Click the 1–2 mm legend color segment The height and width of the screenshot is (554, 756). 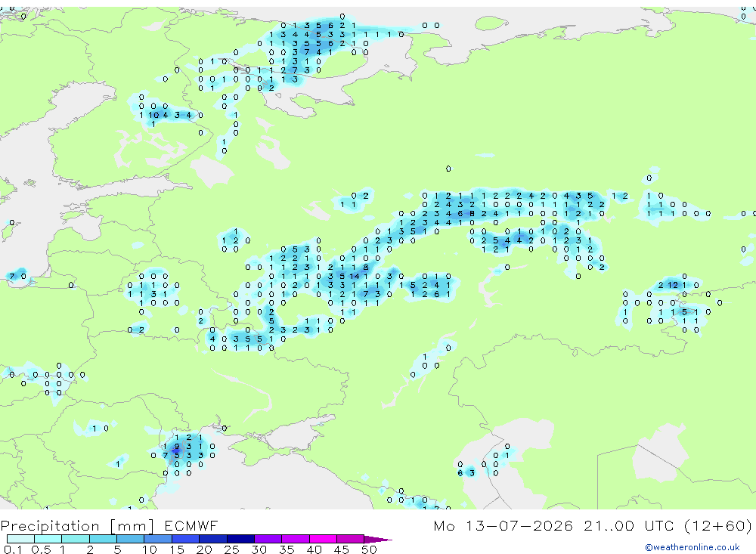tap(76, 539)
